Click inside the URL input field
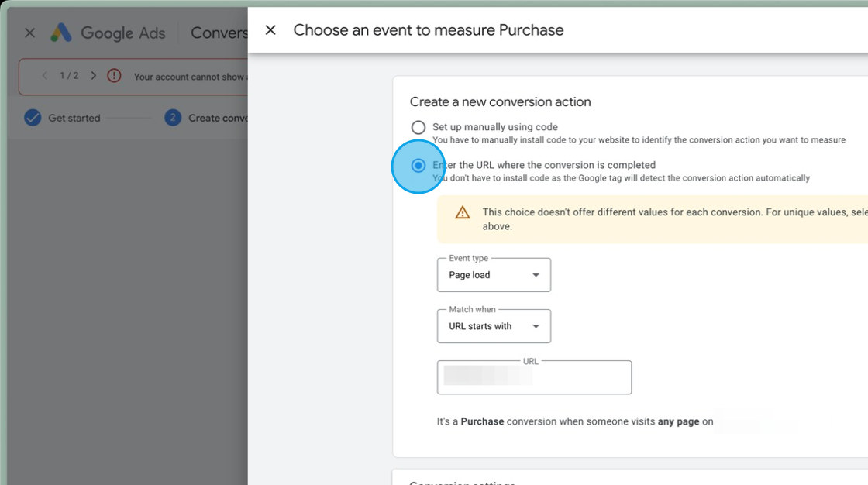The height and width of the screenshot is (485, 868). pos(534,377)
